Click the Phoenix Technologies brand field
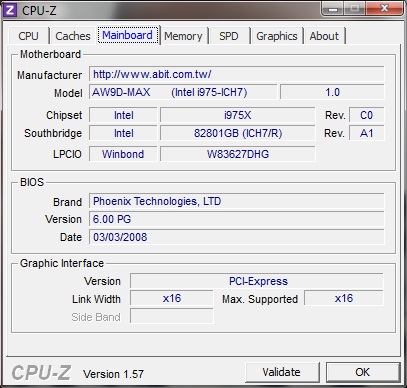The image size is (407, 388). click(236, 201)
